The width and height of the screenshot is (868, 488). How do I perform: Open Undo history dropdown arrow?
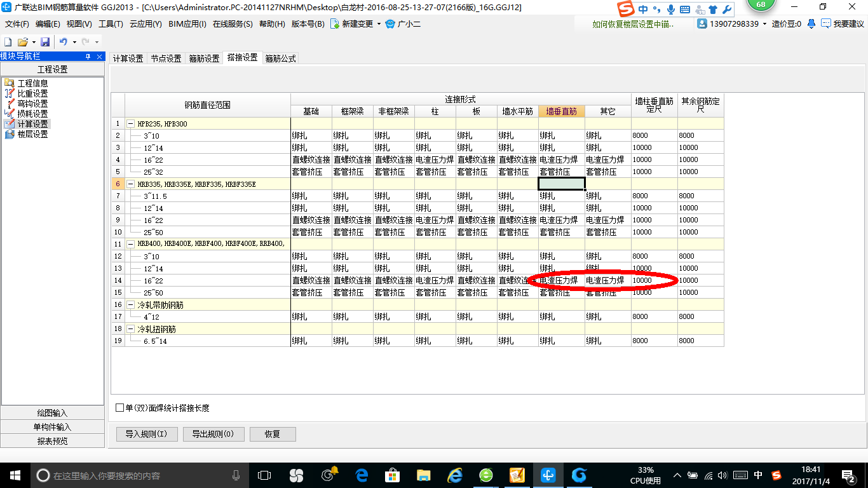coord(74,42)
